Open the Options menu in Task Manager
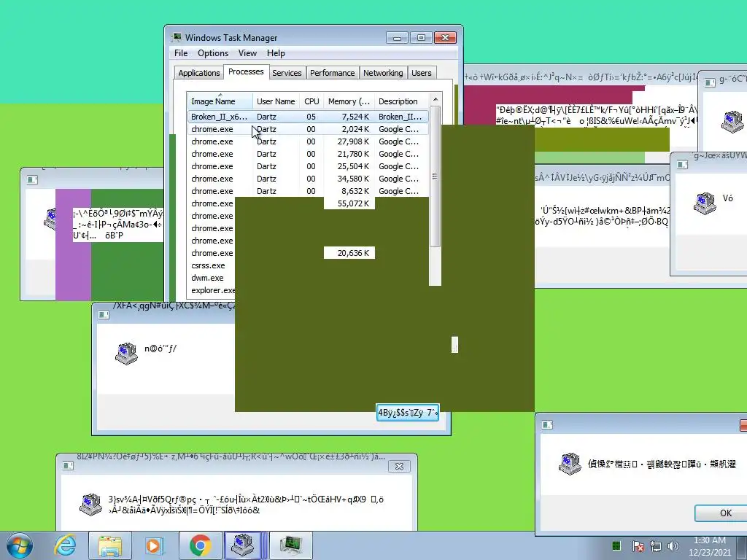Image resolution: width=747 pixels, height=560 pixels. 213,52
